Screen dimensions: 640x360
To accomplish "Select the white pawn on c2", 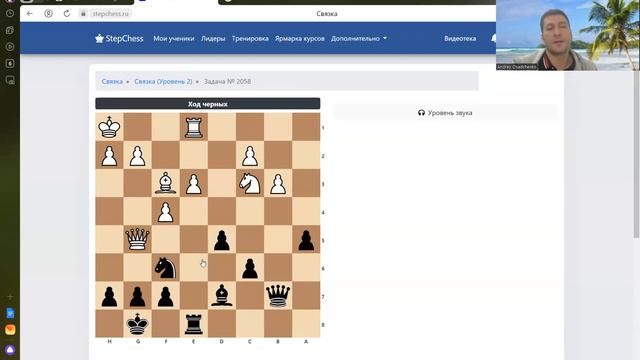I will pyautogui.click(x=250, y=155).
